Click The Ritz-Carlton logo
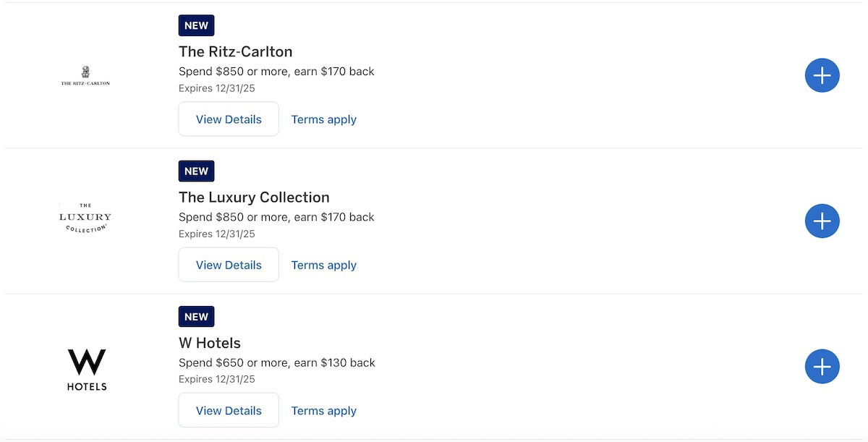The width and height of the screenshot is (868, 442). coord(85,76)
